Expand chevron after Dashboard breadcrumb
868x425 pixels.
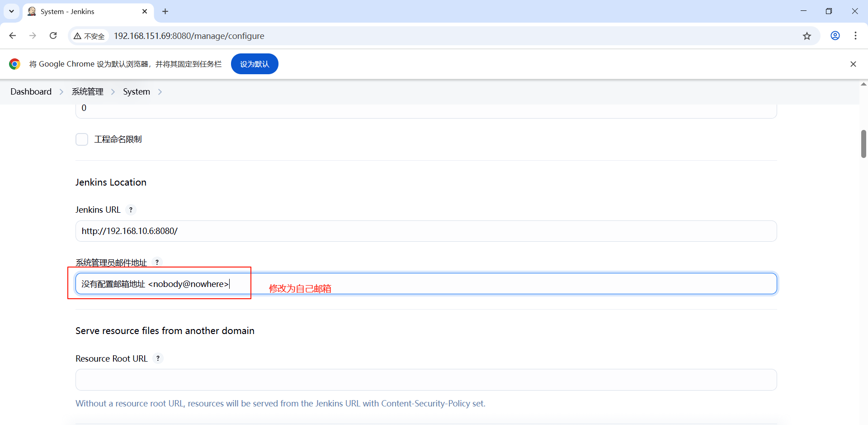pos(61,91)
